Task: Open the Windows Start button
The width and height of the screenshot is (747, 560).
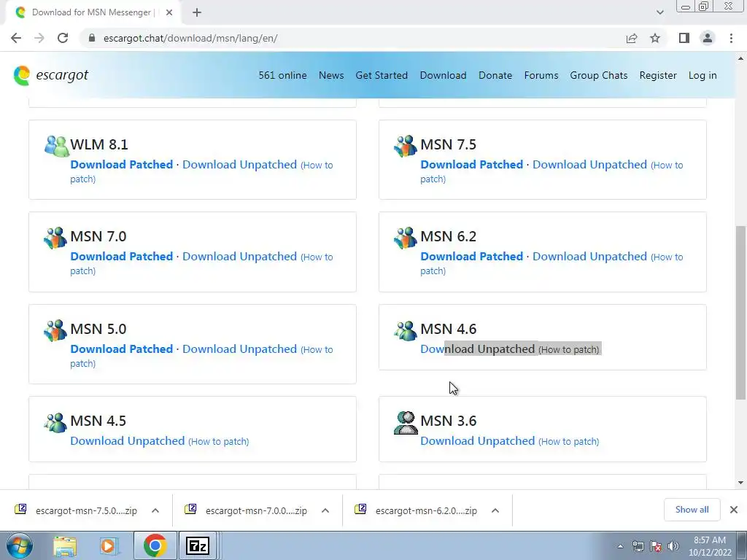Action: pos(20,545)
